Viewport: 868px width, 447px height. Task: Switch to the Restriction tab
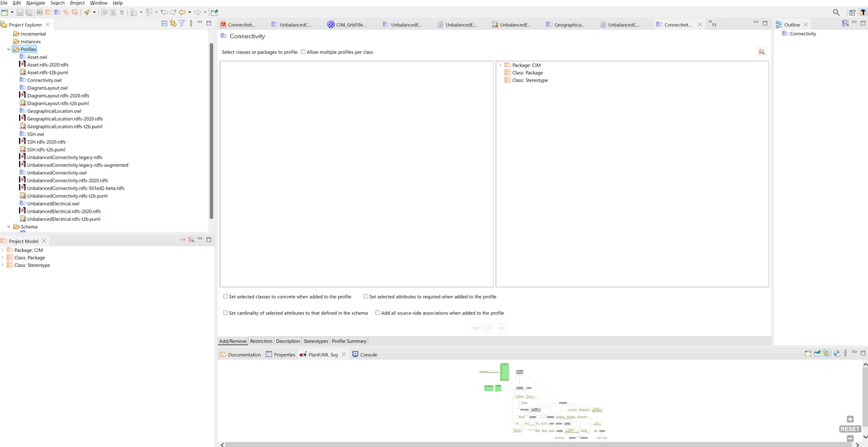[x=261, y=341]
